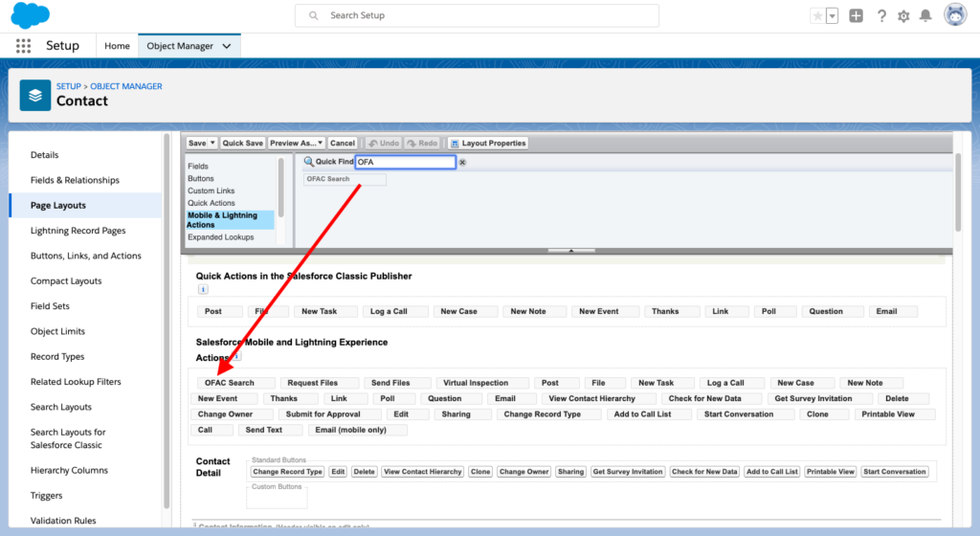The image size is (980, 536).
Task: Click the OBJECT MANAGER breadcrumb link
Action: 126,86
